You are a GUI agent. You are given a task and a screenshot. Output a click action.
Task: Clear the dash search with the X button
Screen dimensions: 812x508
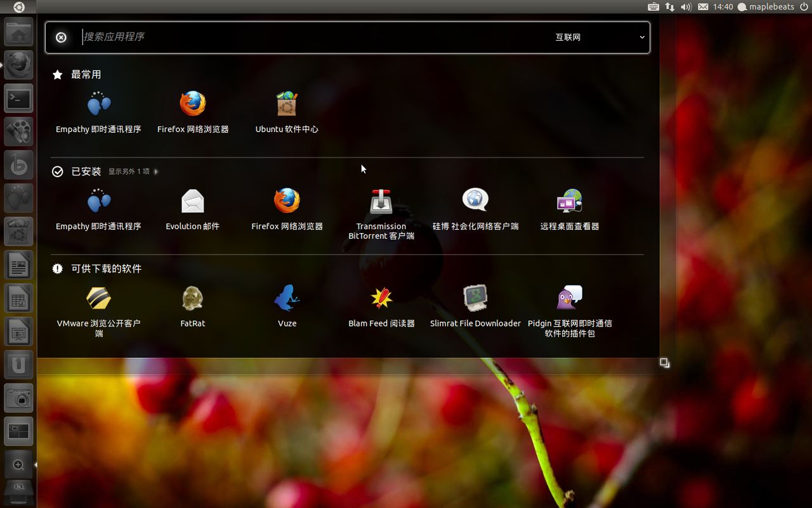click(61, 37)
